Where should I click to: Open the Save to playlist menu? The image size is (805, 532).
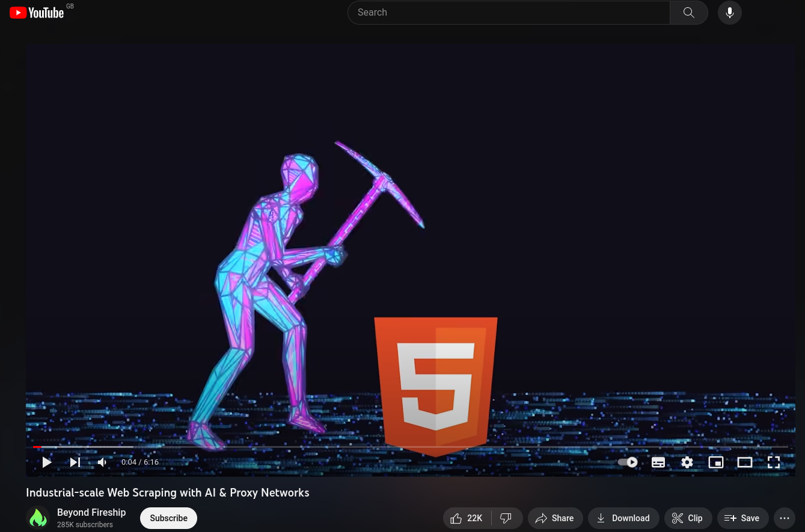742,518
